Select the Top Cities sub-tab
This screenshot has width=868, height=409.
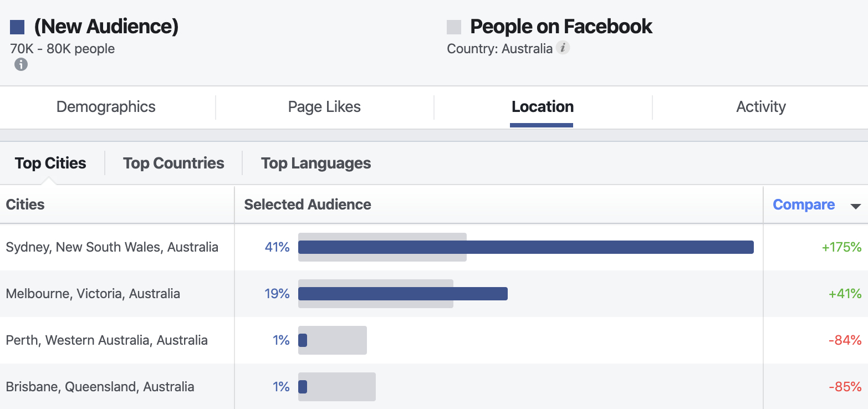[x=50, y=163]
